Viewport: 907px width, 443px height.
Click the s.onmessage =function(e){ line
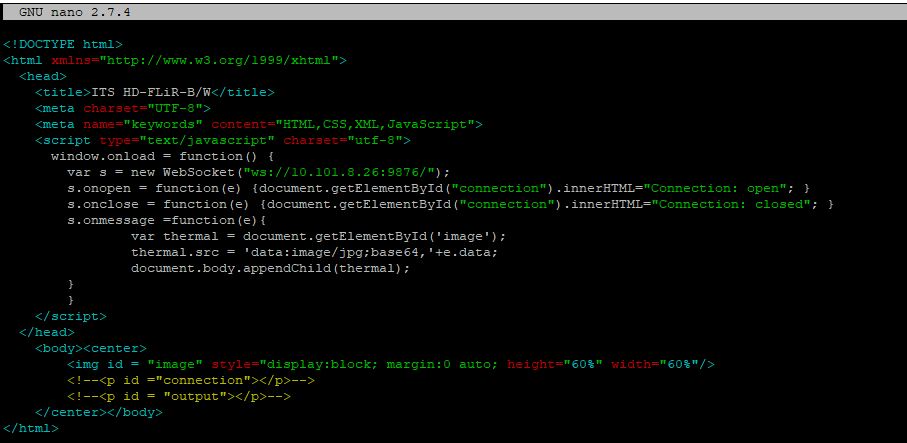(x=167, y=221)
